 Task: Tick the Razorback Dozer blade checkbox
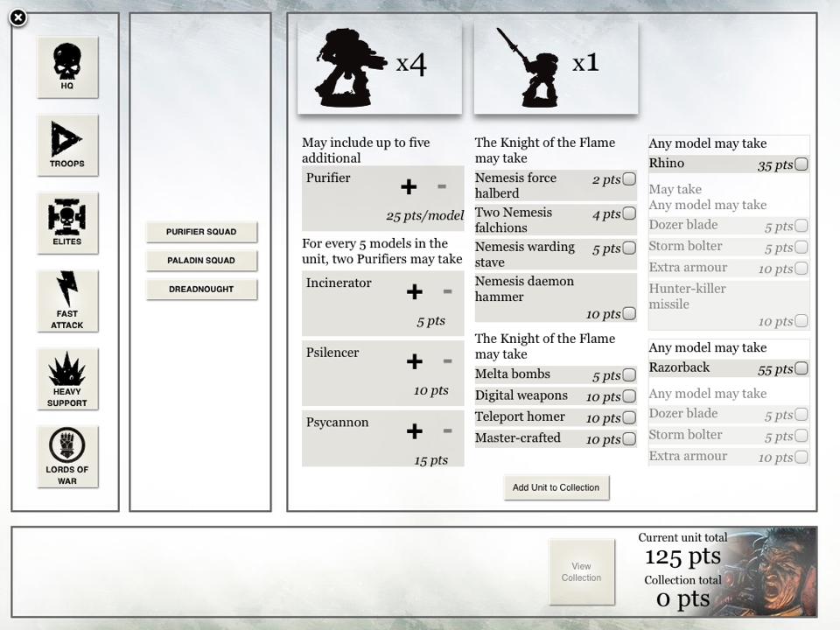[x=801, y=414]
